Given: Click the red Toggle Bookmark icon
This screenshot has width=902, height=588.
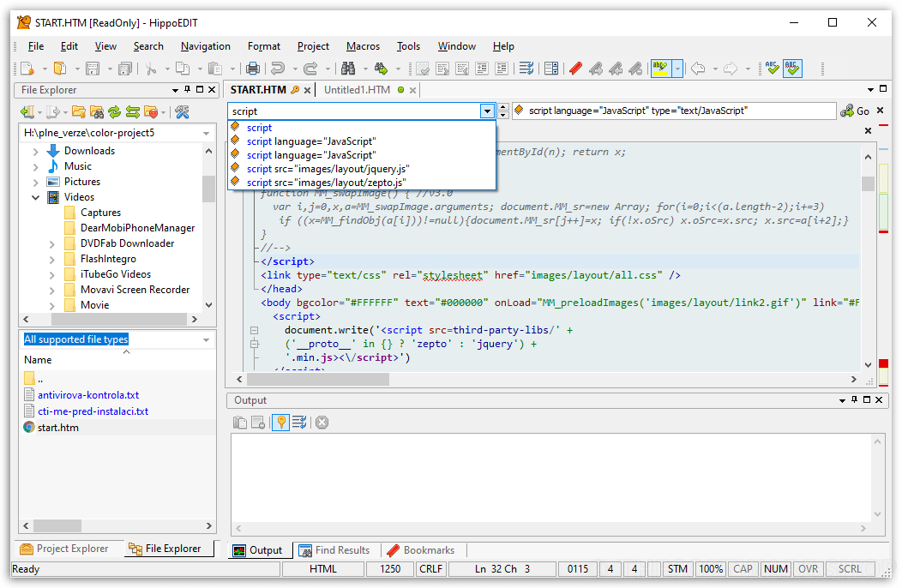Looking at the screenshot, I should point(575,69).
